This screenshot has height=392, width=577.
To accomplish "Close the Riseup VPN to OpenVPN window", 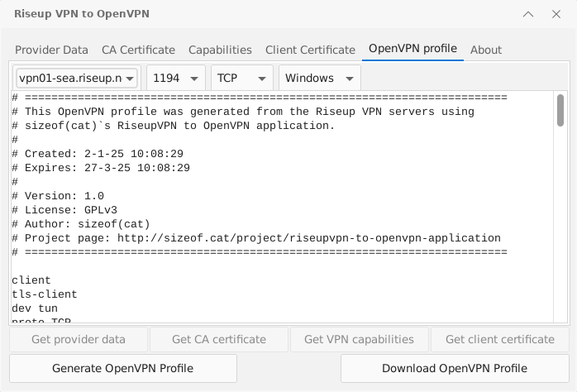I will click(x=556, y=14).
